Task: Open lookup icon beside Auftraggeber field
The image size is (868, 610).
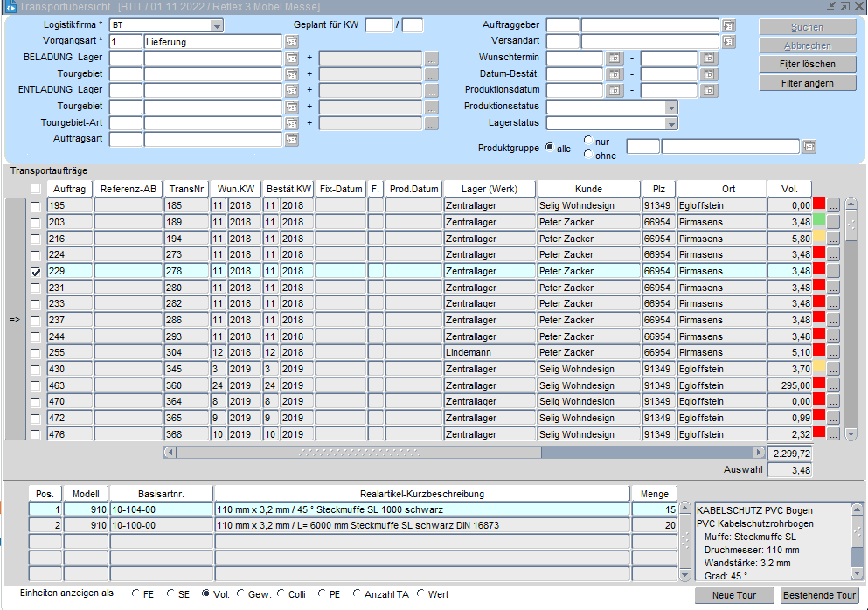Action: coord(729,25)
